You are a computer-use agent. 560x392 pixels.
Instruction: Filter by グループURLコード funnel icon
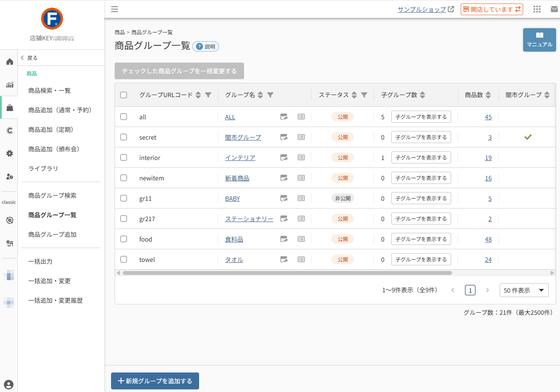[x=208, y=95]
